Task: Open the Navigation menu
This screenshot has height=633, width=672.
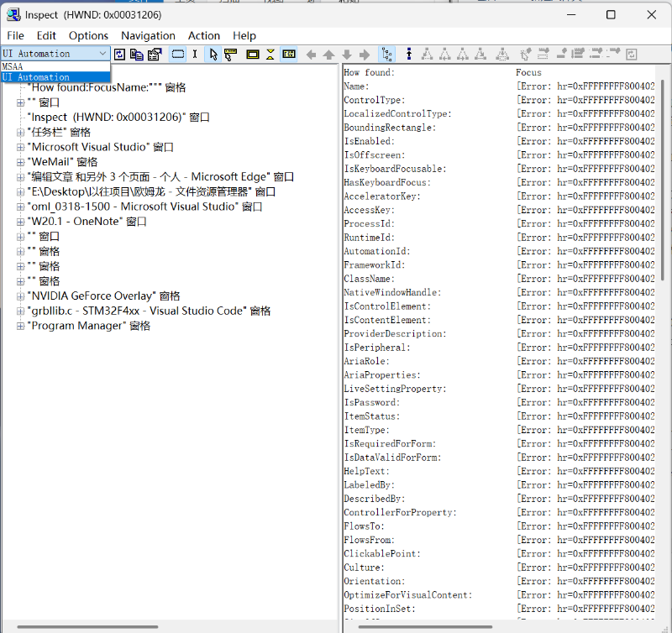Action: (148, 35)
